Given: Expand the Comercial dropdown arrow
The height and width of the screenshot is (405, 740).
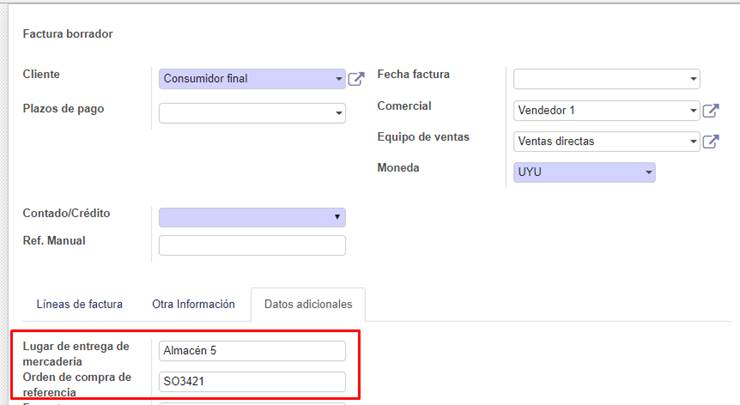Looking at the screenshot, I should pyautogui.click(x=693, y=111).
